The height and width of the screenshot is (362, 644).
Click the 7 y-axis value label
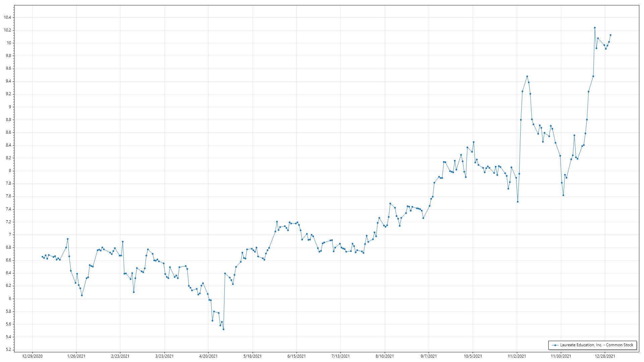tap(10, 235)
